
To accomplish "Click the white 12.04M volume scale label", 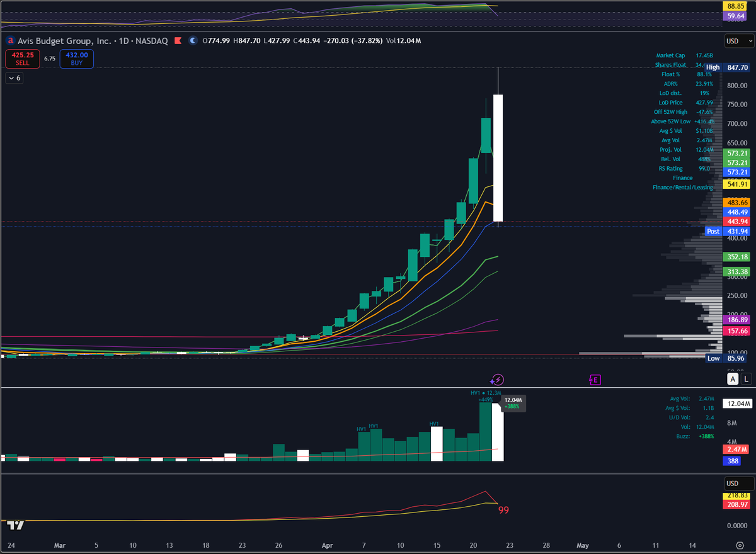I will click(737, 404).
